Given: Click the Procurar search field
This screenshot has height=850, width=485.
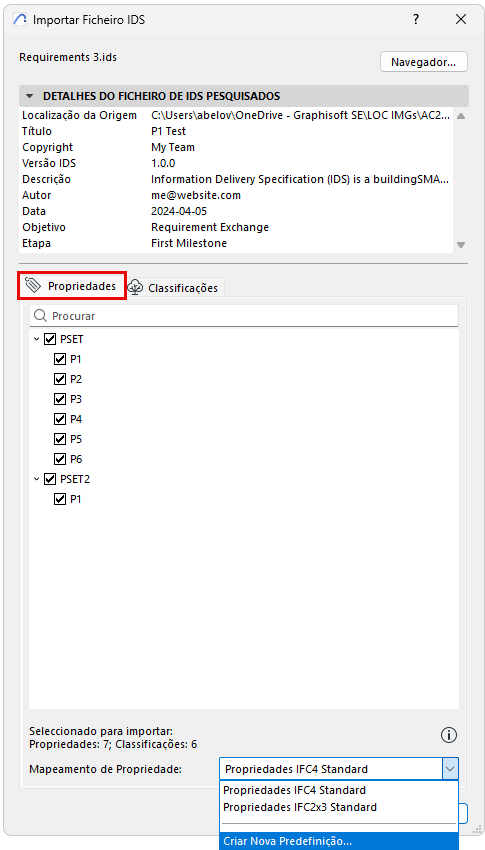Looking at the screenshot, I should pos(244,315).
